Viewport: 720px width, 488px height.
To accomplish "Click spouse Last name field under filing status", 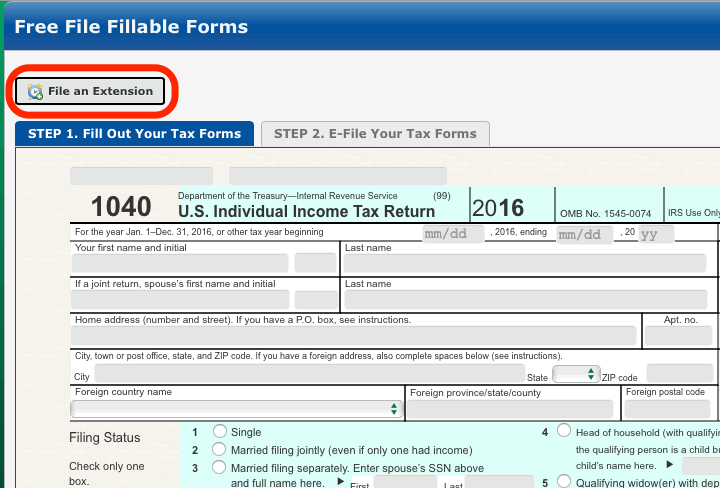I will (x=499, y=483).
